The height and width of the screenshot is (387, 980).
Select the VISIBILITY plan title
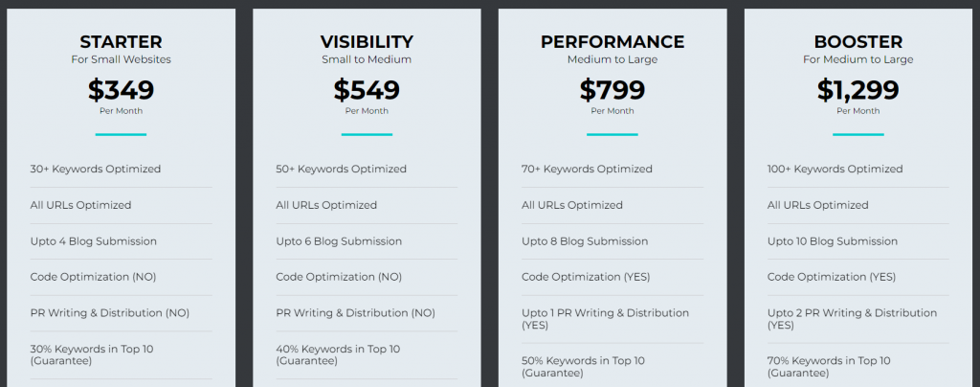point(367,42)
